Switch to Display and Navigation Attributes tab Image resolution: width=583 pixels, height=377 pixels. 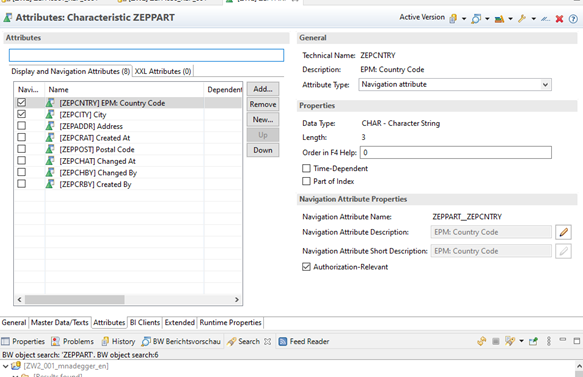[x=71, y=71]
